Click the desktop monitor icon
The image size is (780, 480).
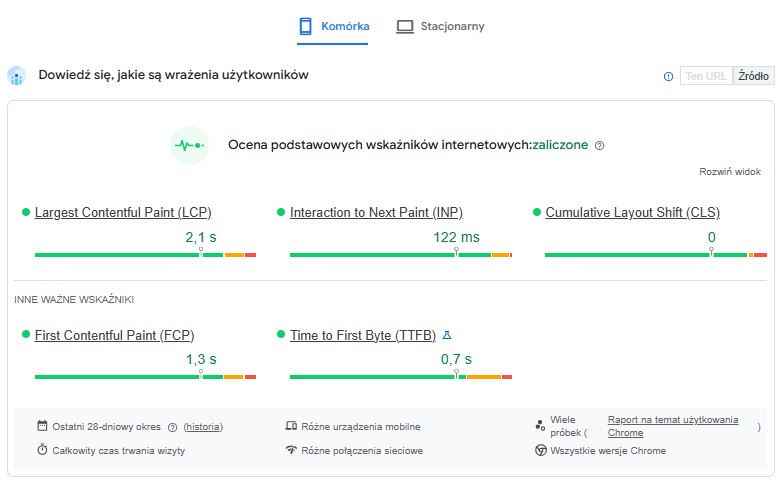(x=405, y=27)
